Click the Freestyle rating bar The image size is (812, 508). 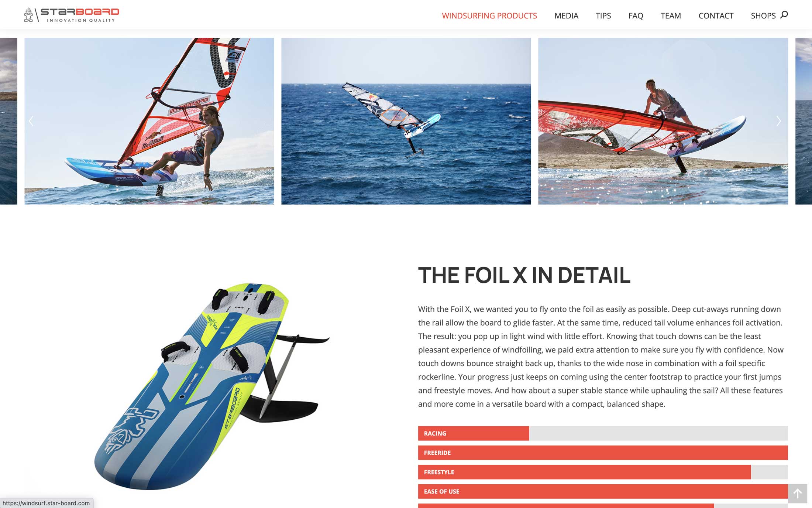coord(603,472)
